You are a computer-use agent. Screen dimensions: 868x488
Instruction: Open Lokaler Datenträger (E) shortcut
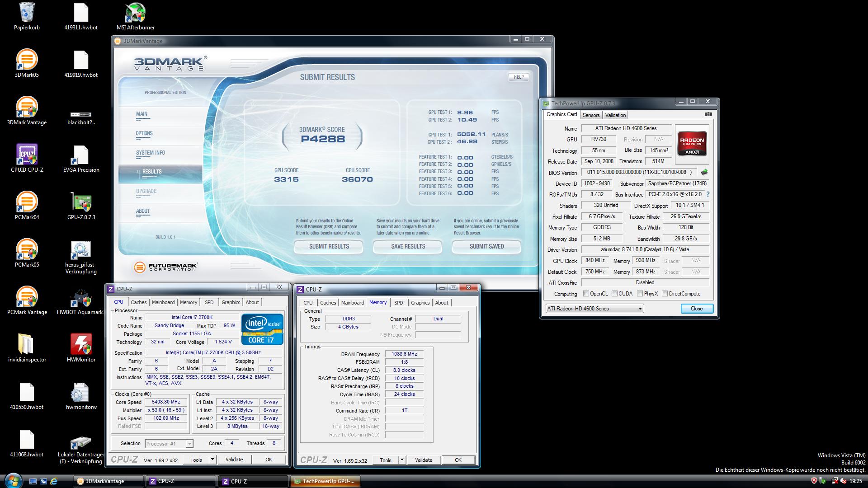click(x=81, y=450)
